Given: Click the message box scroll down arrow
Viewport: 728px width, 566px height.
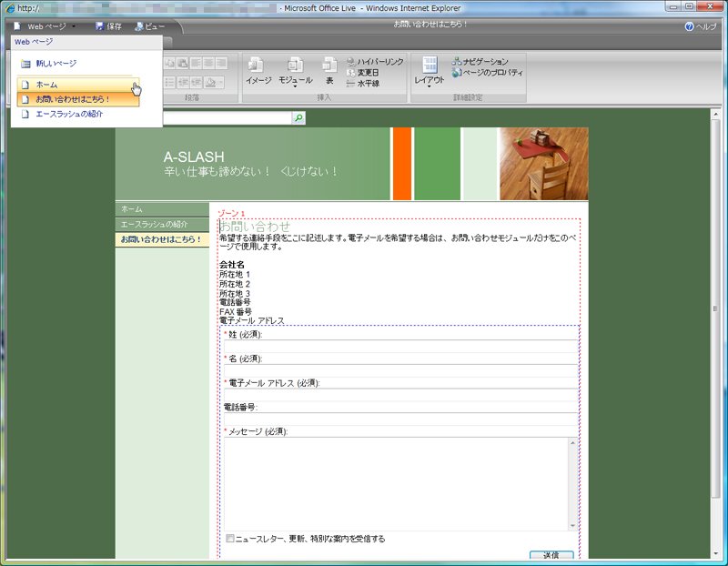Looking at the screenshot, I should point(573,526).
